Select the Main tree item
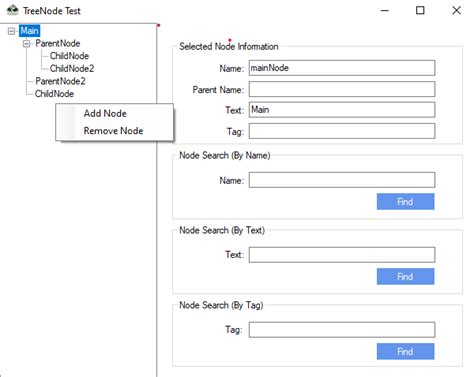This screenshot has height=377, width=474. (29, 31)
